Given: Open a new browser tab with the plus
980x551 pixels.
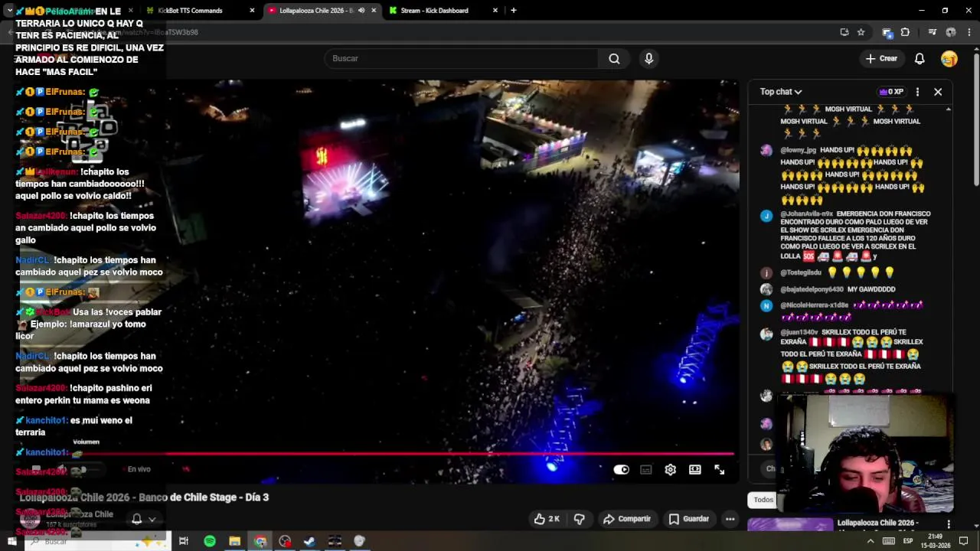Looking at the screenshot, I should coord(514,11).
